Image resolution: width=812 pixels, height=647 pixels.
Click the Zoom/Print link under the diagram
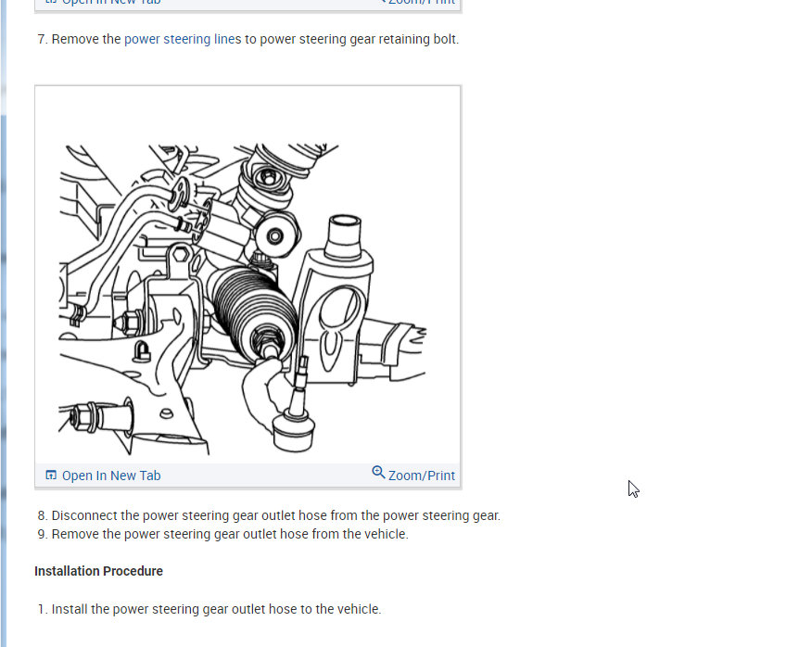coord(422,476)
